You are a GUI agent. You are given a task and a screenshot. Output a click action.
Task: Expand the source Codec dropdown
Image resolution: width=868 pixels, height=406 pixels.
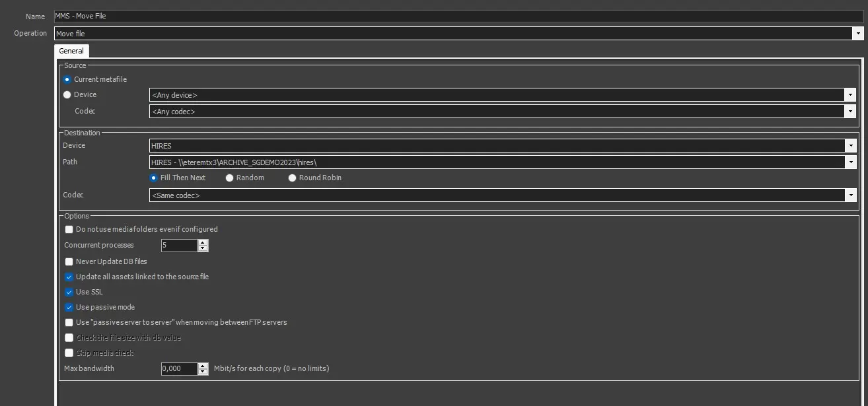[851, 112]
